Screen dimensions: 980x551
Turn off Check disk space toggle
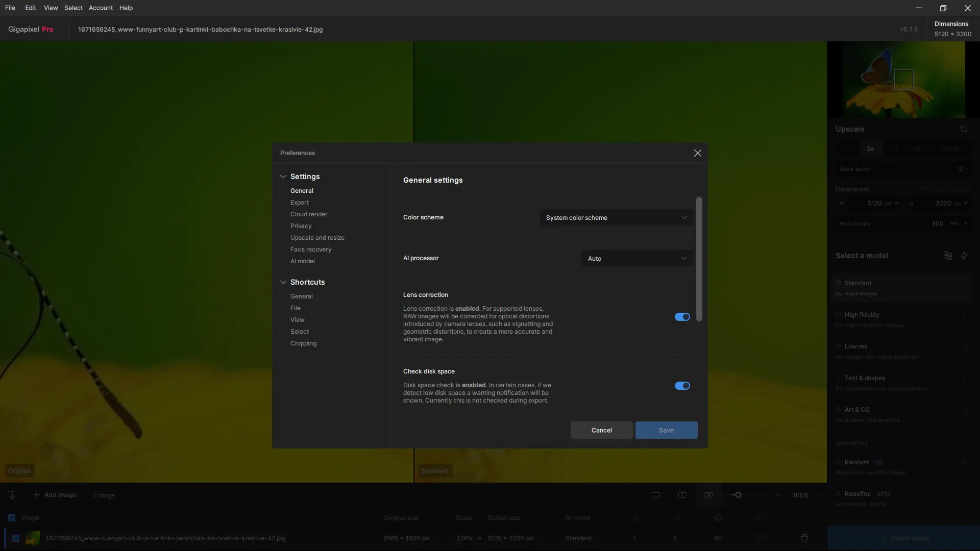pyautogui.click(x=682, y=386)
